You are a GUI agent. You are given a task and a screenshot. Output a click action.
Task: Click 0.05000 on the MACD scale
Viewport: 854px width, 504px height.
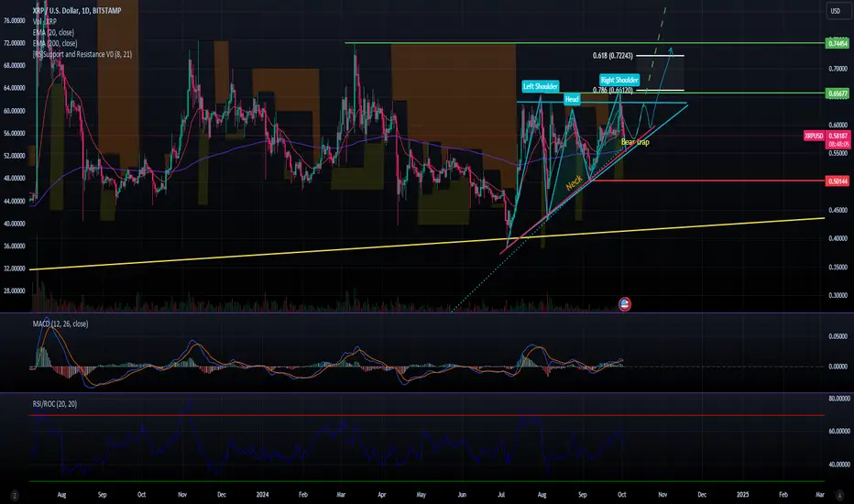click(838, 336)
